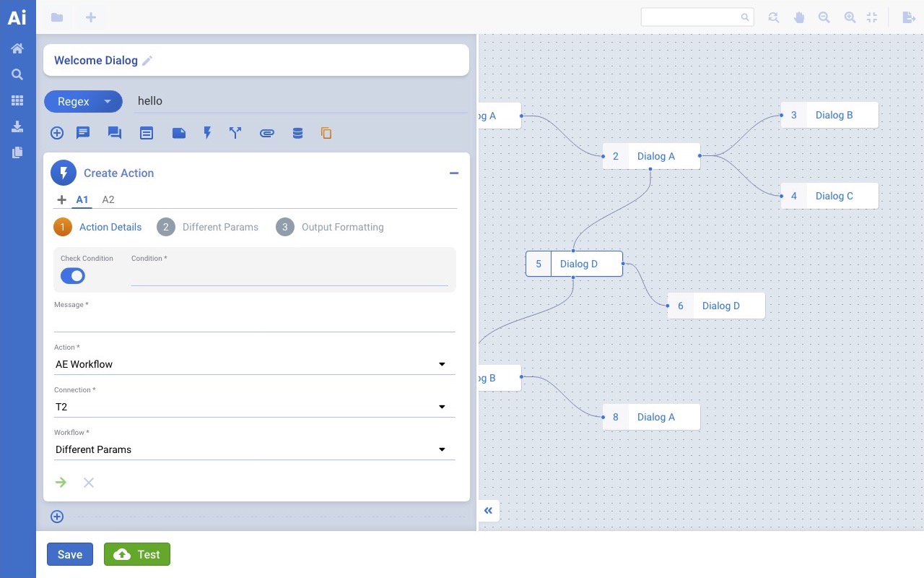Collapse the left panel with double-chevron
The image size is (924, 578).
(489, 511)
